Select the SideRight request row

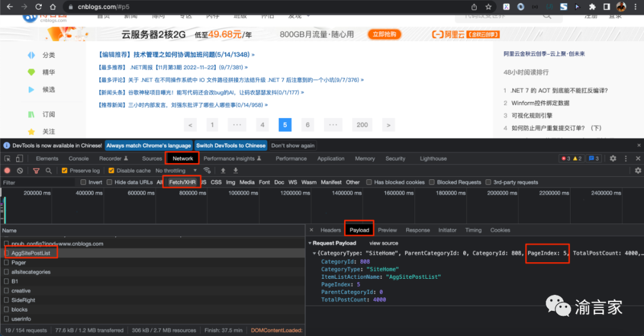point(153,300)
